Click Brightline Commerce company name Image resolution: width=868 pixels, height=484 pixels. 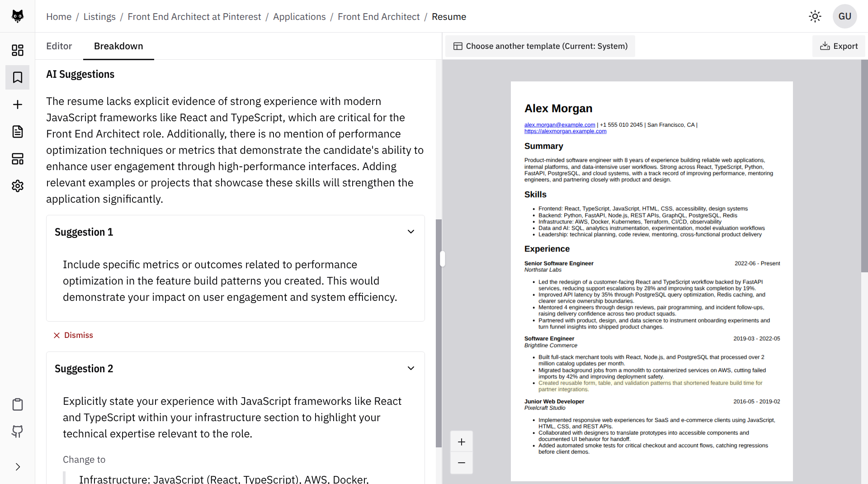[x=551, y=345]
